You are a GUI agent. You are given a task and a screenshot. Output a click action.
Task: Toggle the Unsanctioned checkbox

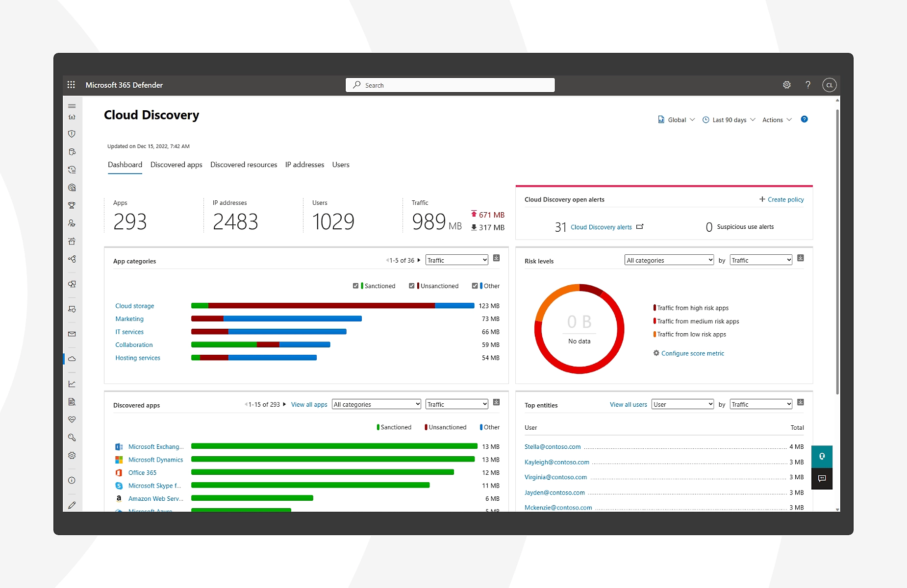click(412, 286)
